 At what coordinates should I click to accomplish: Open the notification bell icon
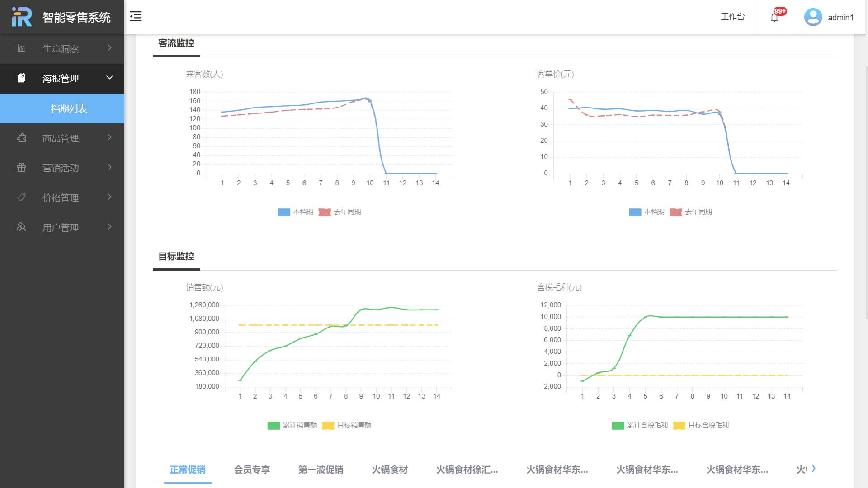pyautogui.click(x=774, y=18)
